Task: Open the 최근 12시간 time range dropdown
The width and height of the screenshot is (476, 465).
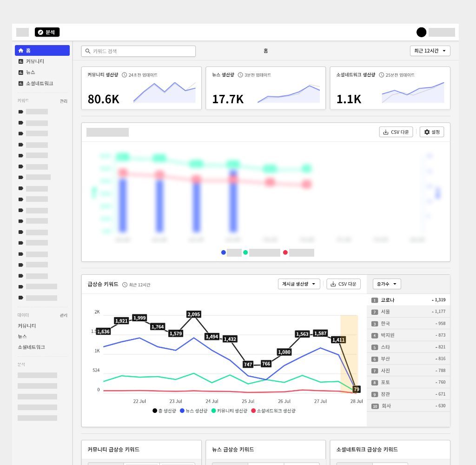Action: (x=430, y=51)
